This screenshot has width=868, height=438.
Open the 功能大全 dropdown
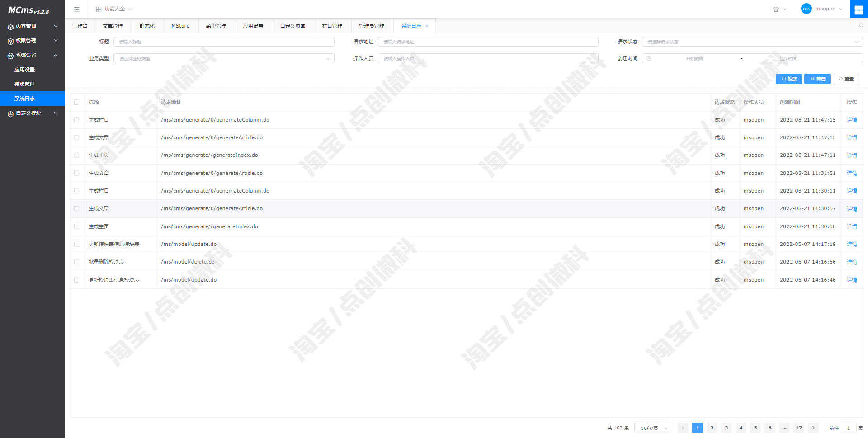pos(114,9)
